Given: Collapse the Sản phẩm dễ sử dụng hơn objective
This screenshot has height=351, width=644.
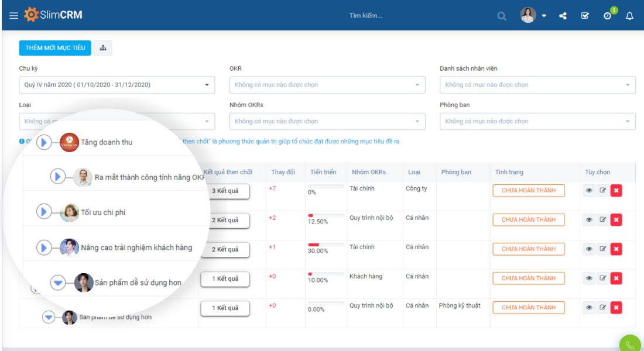Looking at the screenshot, I should 58,283.
